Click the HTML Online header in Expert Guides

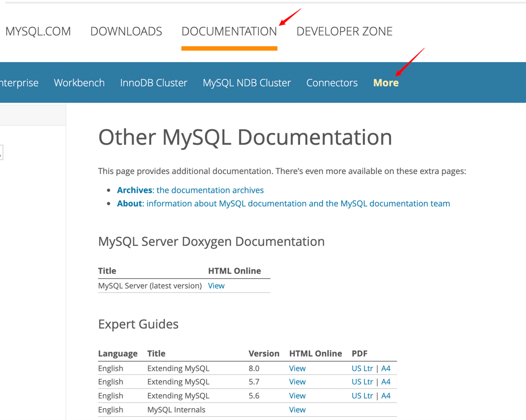point(315,354)
